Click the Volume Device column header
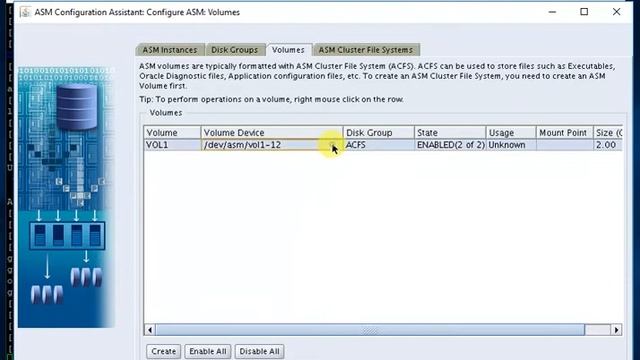640x360 pixels. click(x=272, y=133)
